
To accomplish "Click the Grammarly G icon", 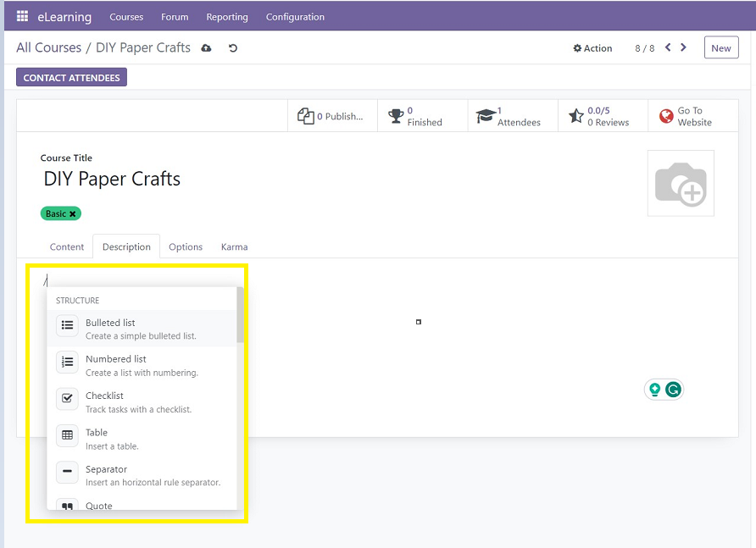I will pyautogui.click(x=673, y=390).
